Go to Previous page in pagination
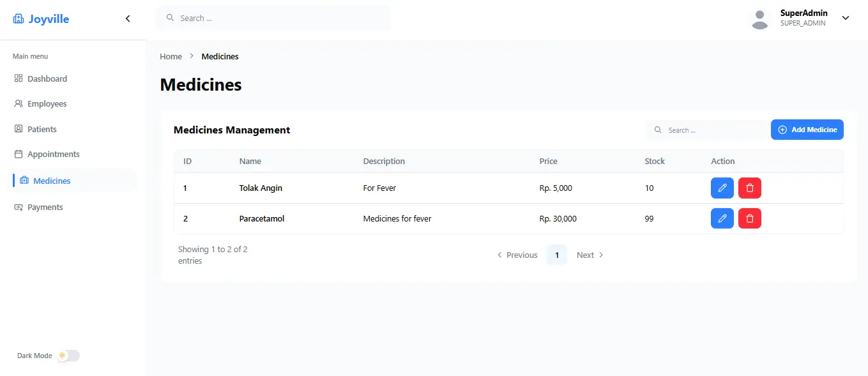This screenshot has height=376, width=868. [517, 255]
